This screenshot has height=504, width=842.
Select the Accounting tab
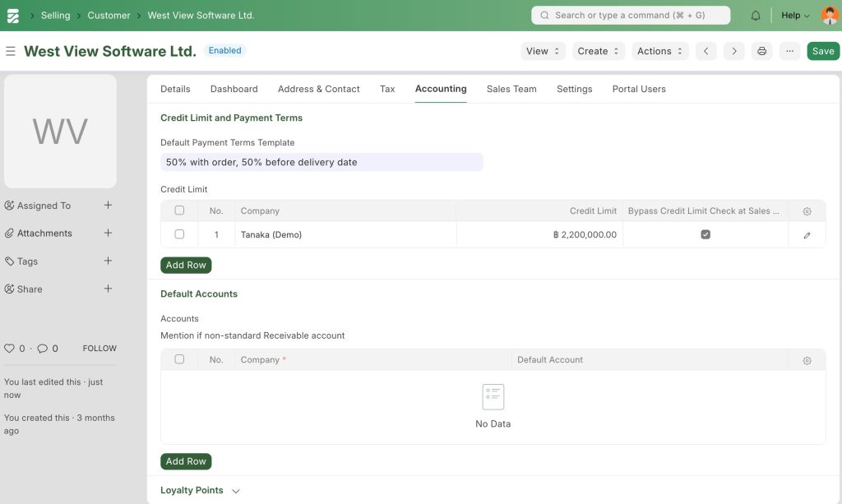[441, 89]
